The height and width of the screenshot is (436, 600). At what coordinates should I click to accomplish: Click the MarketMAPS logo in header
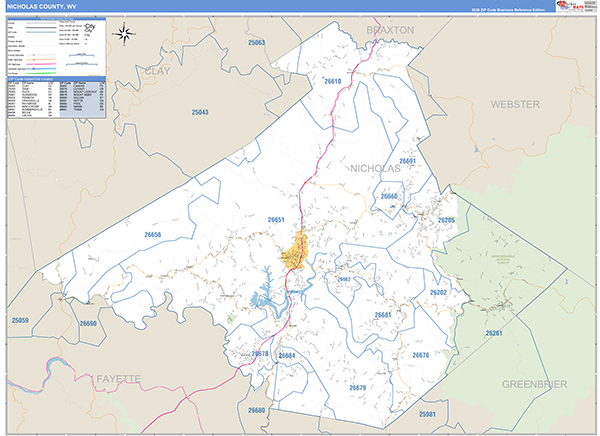pyautogui.click(x=570, y=6)
